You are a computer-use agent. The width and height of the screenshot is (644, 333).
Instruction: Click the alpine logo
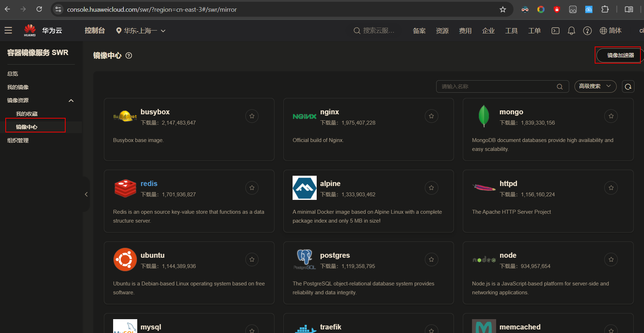pos(305,188)
